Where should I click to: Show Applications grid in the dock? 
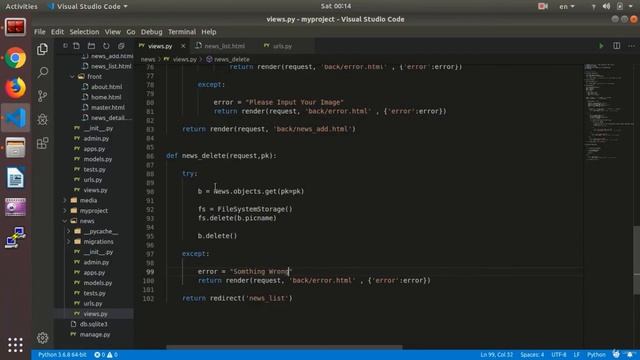click(x=16, y=345)
